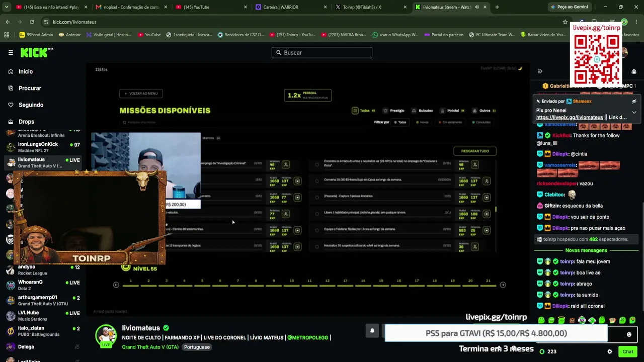Open Delega channel in sidebar

coord(43,346)
